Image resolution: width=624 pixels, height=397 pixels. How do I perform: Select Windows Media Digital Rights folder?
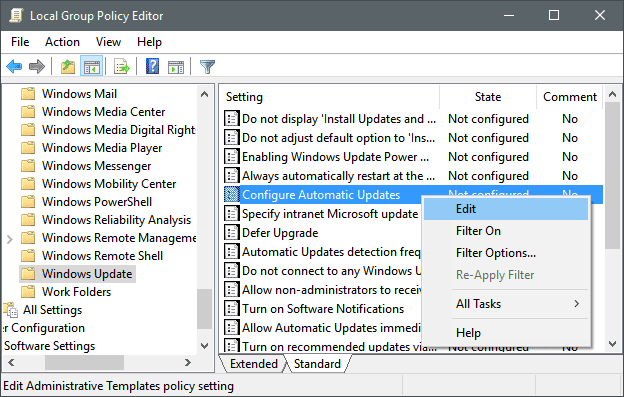coord(119,130)
